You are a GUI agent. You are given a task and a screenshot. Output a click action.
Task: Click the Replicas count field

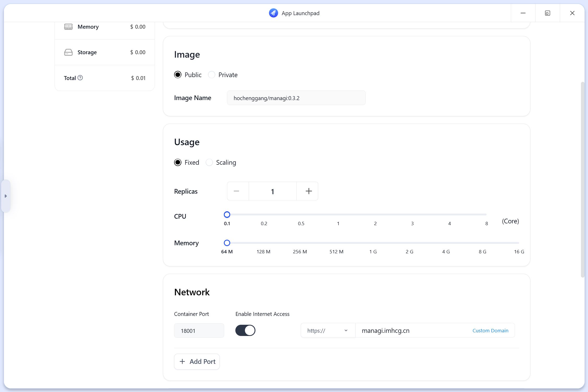coord(273,191)
